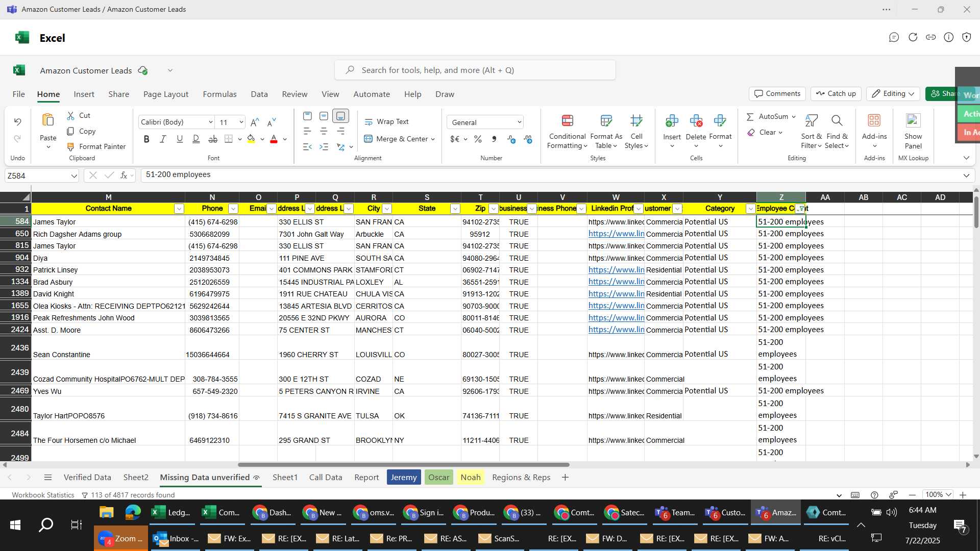Screen dimensions: 980x551
Task: Switch to the Verified Data sheet
Action: coord(87,478)
